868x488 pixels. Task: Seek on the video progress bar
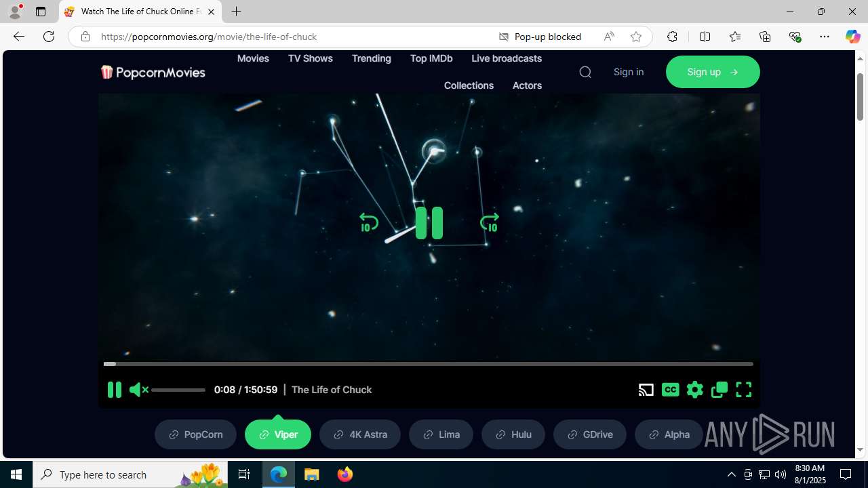point(428,364)
